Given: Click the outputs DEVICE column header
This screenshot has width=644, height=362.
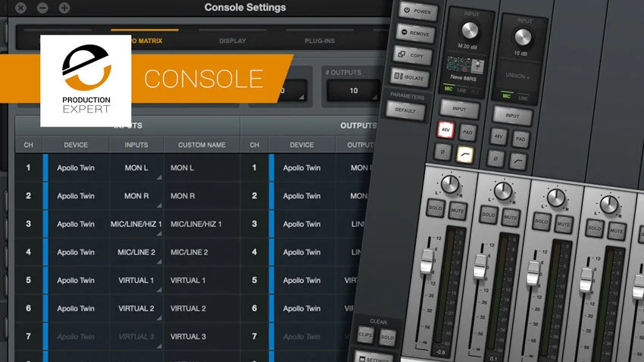Looking at the screenshot, I should tap(302, 145).
